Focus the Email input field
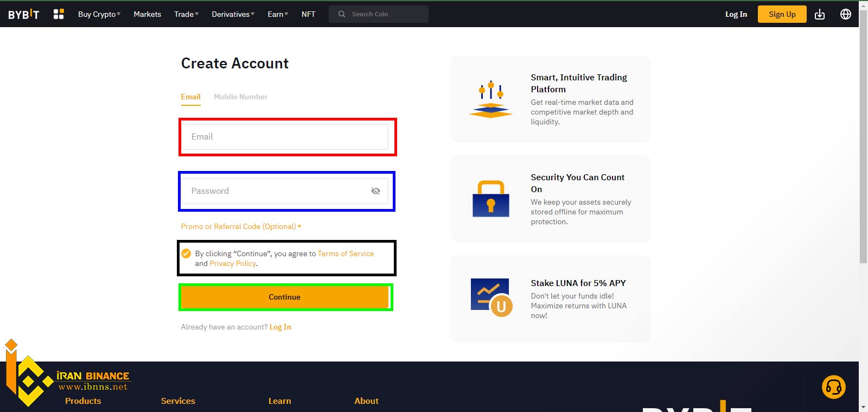Viewport: 868px width, 412px height. pyautogui.click(x=285, y=137)
